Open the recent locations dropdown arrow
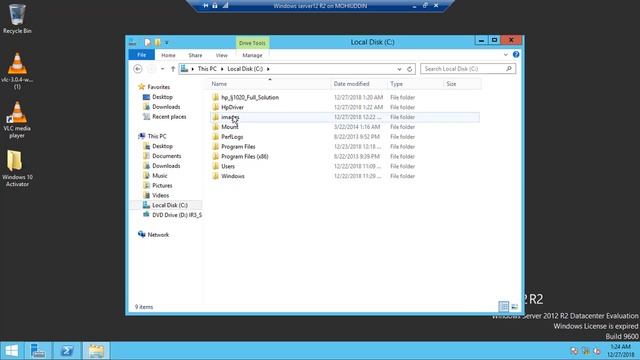Image resolution: width=640 pixels, height=360 pixels. 162,69
